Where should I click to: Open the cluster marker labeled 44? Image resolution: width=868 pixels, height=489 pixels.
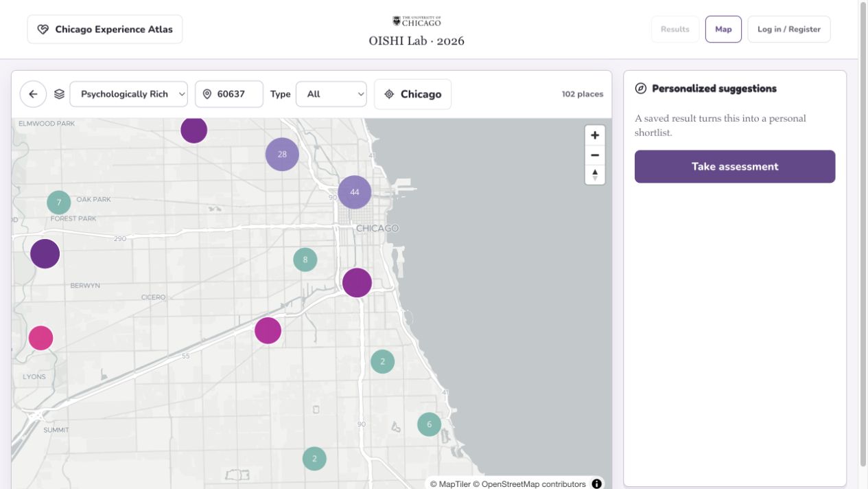click(x=355, y=192)
